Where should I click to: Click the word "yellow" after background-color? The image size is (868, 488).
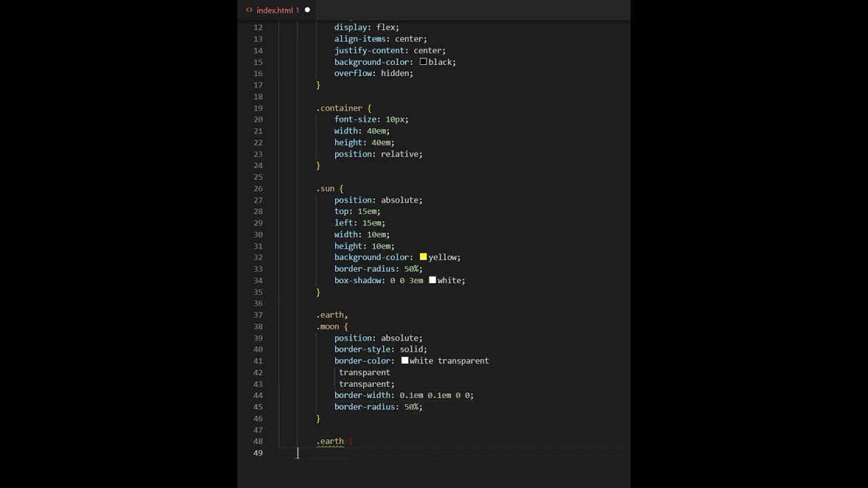point(442,257)
